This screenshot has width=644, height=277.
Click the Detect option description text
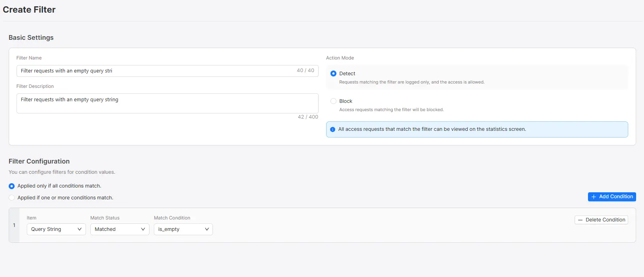[x=411, y=82]
